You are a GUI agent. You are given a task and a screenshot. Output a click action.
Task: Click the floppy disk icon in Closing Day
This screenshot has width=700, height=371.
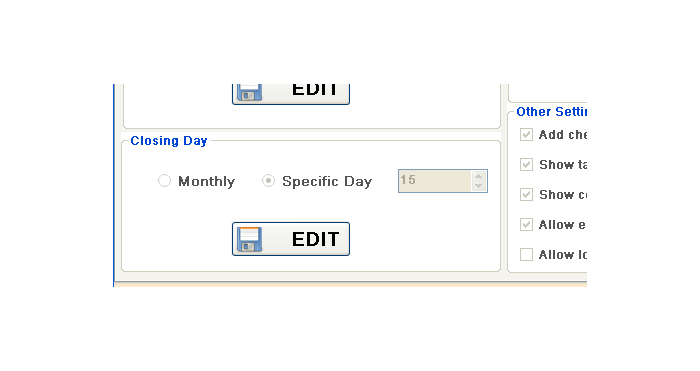249,239
